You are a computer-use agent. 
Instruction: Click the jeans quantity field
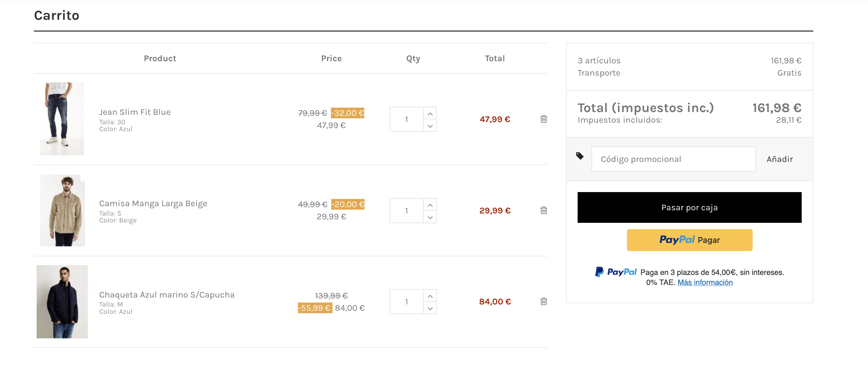pos(406,120)
